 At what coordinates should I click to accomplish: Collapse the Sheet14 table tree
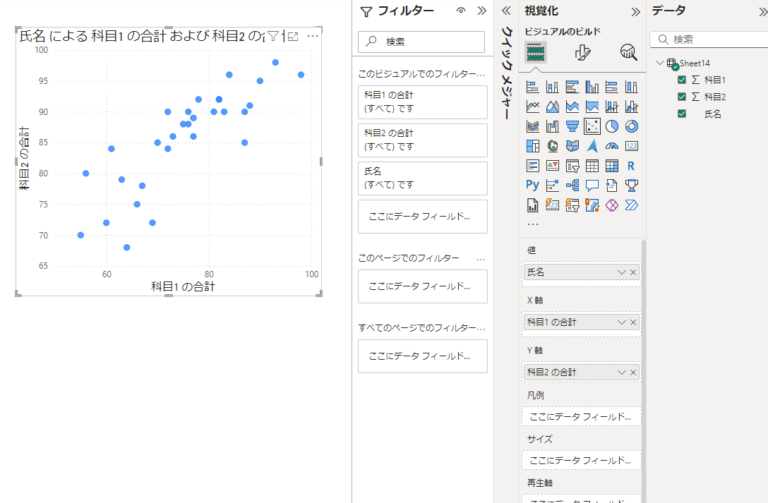click(x=659, y=63)
